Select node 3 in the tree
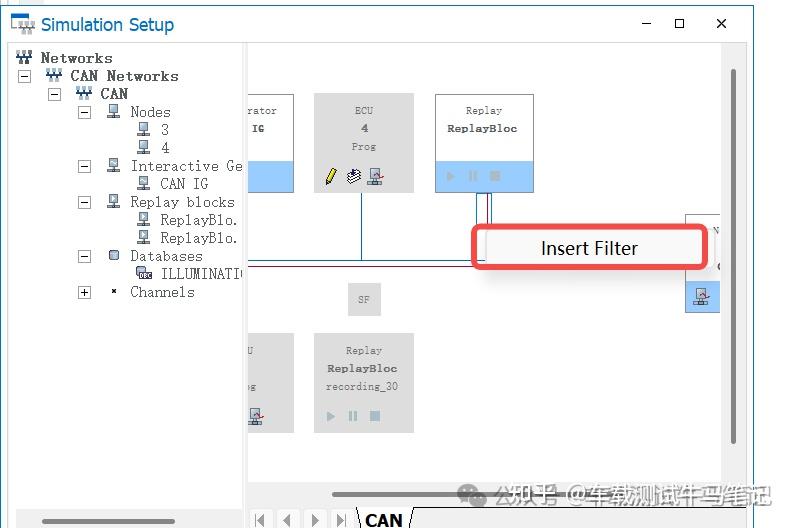The height and width of the screenshot is (528, 792). (x=165, y=130)
